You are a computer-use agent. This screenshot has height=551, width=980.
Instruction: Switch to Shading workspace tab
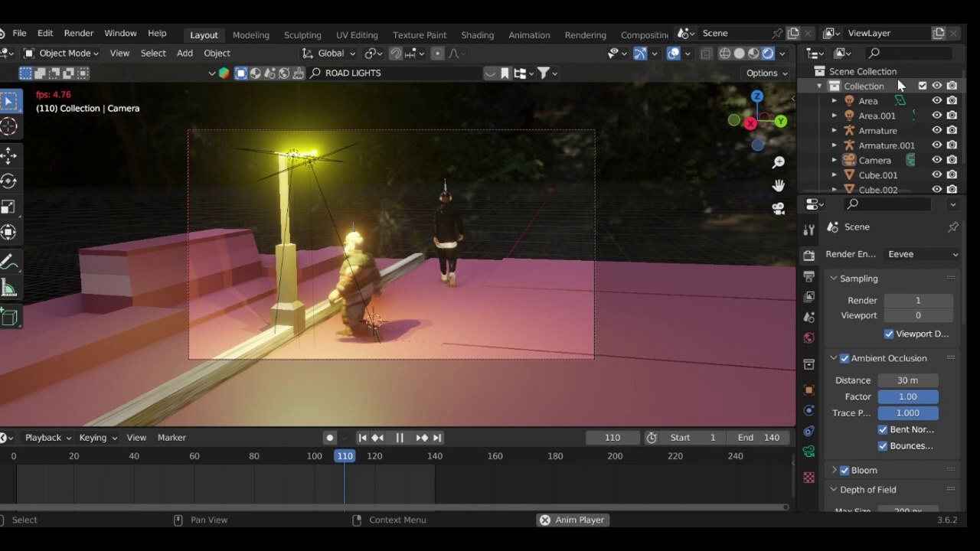click(x=477, y=35)
